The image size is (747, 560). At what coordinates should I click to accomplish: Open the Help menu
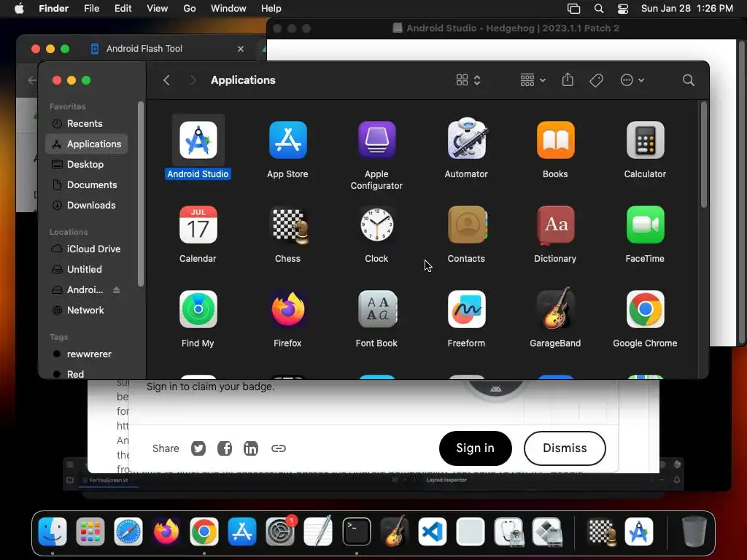[x=271, y=9]
